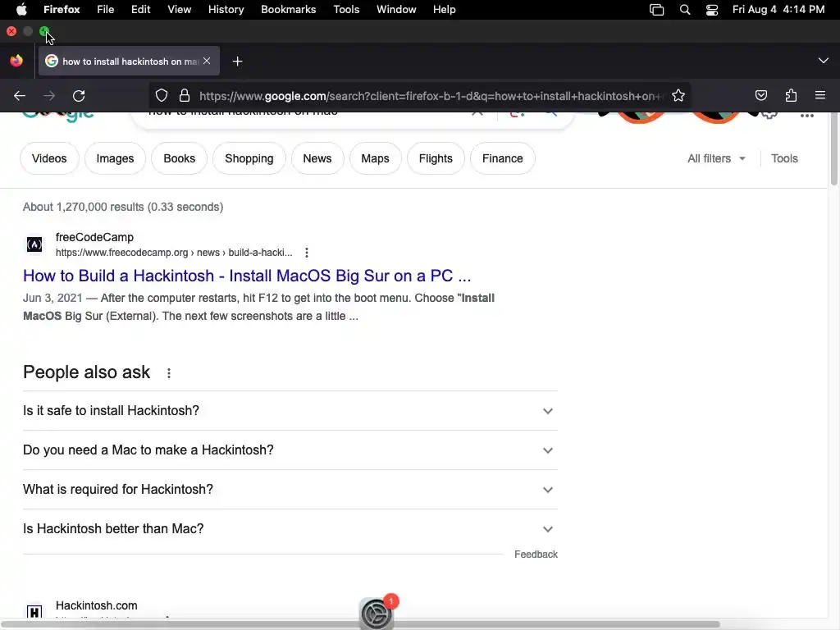Click the site security padlock icon
Image resolution: width=840 pixels, height=630 pixels.
(185, 96)
